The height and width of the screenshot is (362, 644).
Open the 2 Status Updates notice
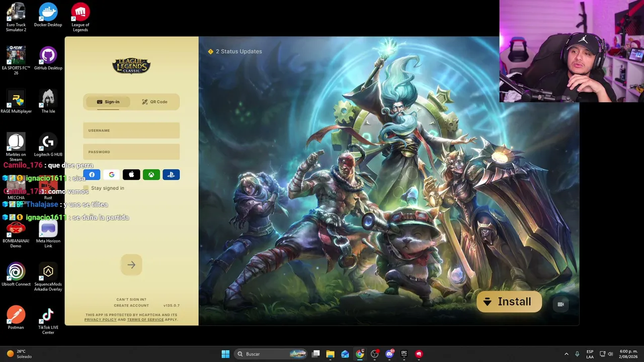(235, 51)
